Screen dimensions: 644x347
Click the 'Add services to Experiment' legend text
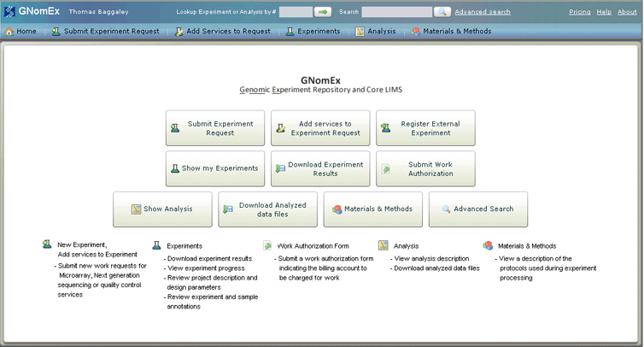click(x=97, y=255)
